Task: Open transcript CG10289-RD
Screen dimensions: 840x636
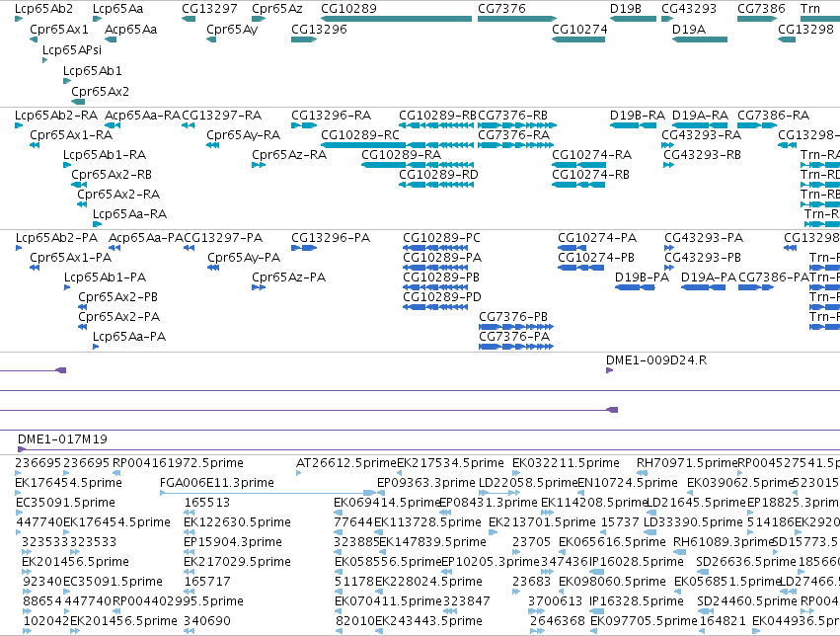Action: (x=436, y=185)
